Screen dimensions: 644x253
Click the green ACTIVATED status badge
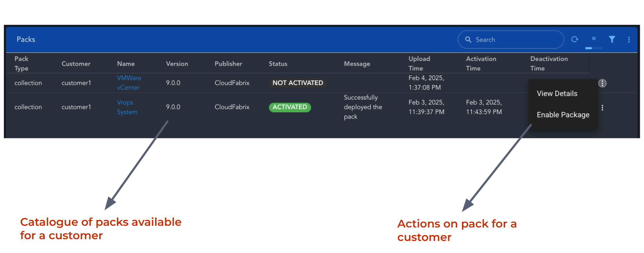point(290,107)
